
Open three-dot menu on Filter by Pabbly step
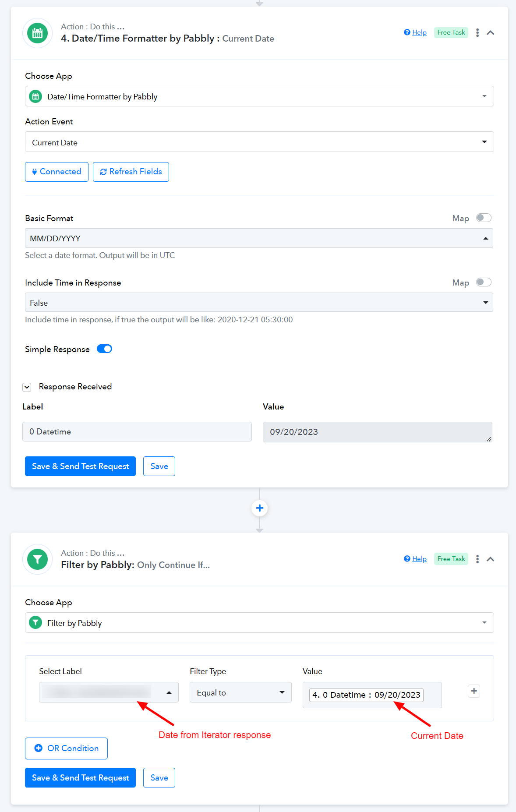477,559
